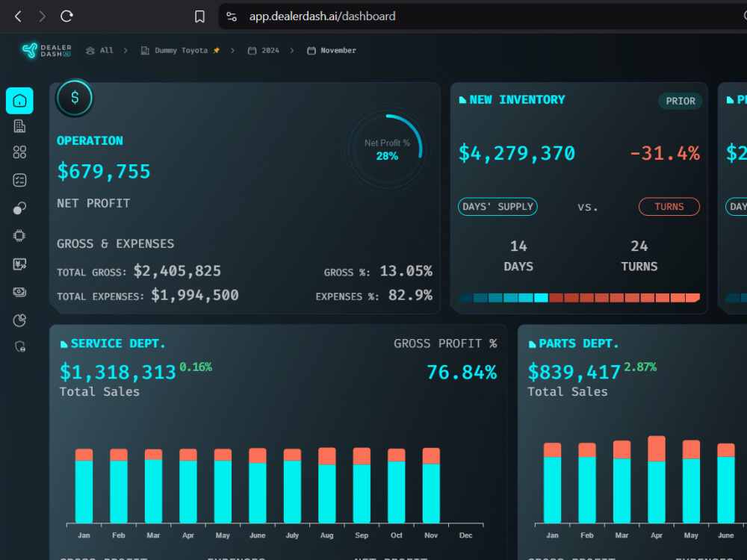Click the -31.4% change value
This screenshot has height=560, width=747.
tap(665, 153)
